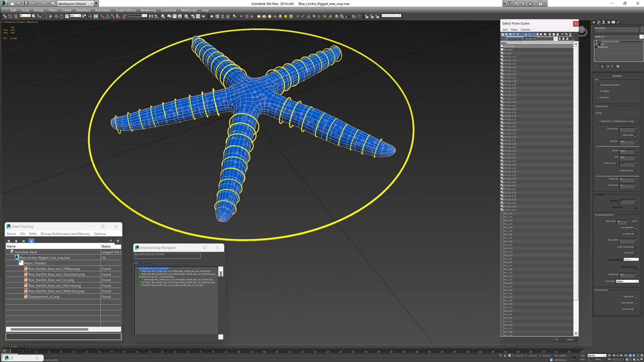Toggle the Filter texmap checkbox
Image resolution: width=644 pixels, height=362 pixels.
[x=636, y=136]
